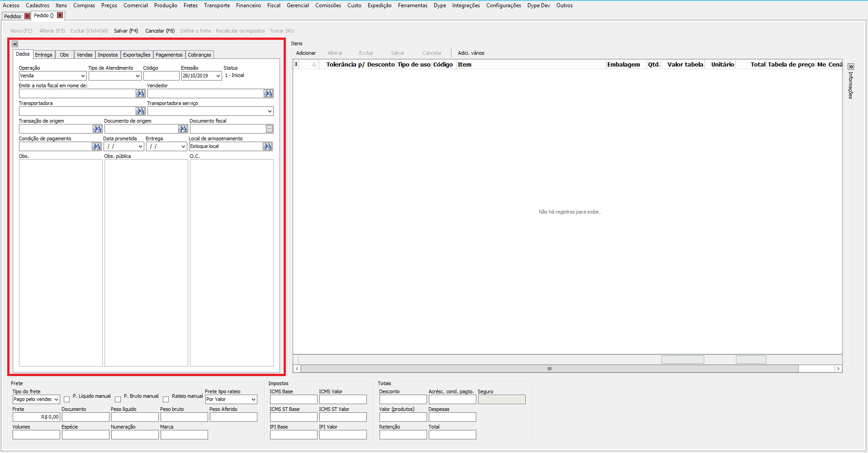
Task: Click Cancelar (F8) button
Action: coord(160,31)
